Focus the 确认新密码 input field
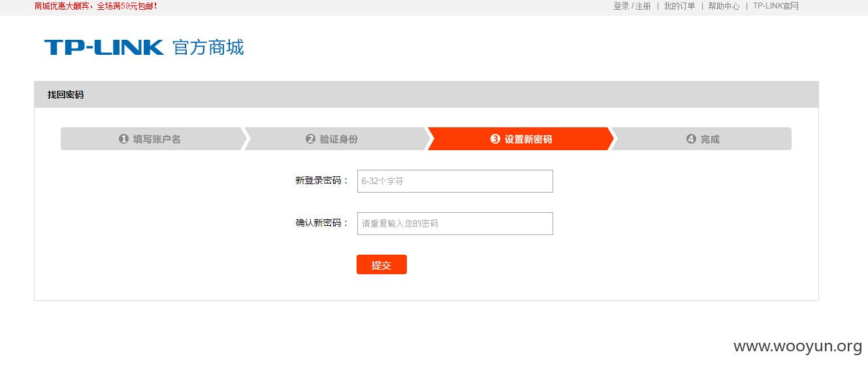Viewport: 868px width, 365px height. point(455,223)
